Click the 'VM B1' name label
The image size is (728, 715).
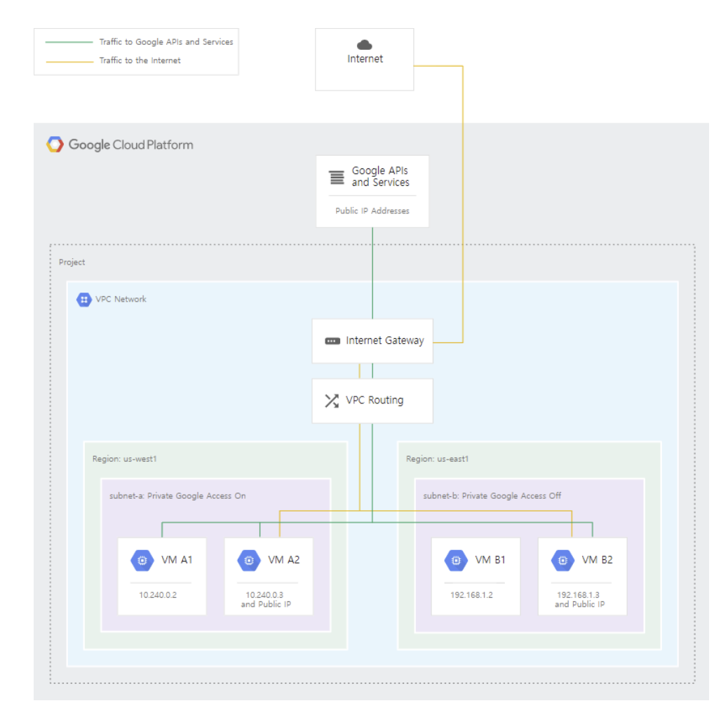tap(490, 560)
